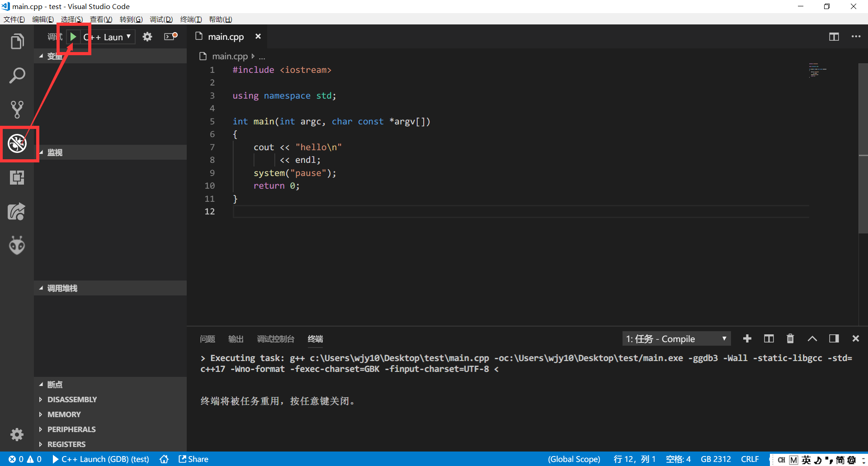Viewport: 868px width, 466px height.
Task: Open the 查看(V) View menu
Action: [x=101, y=19]
